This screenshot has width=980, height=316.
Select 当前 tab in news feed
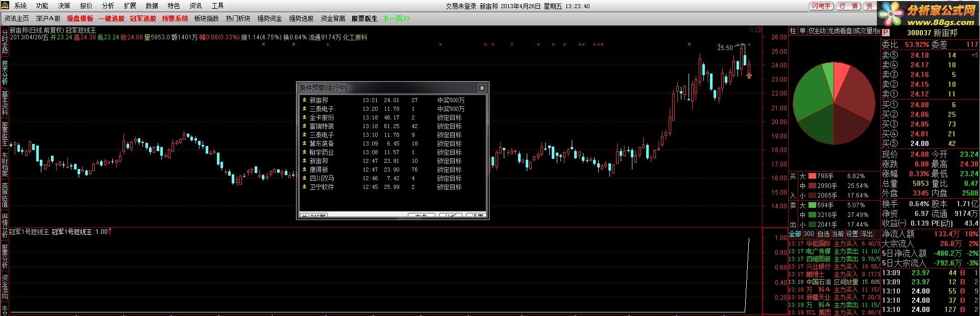(x=838, y=234)
